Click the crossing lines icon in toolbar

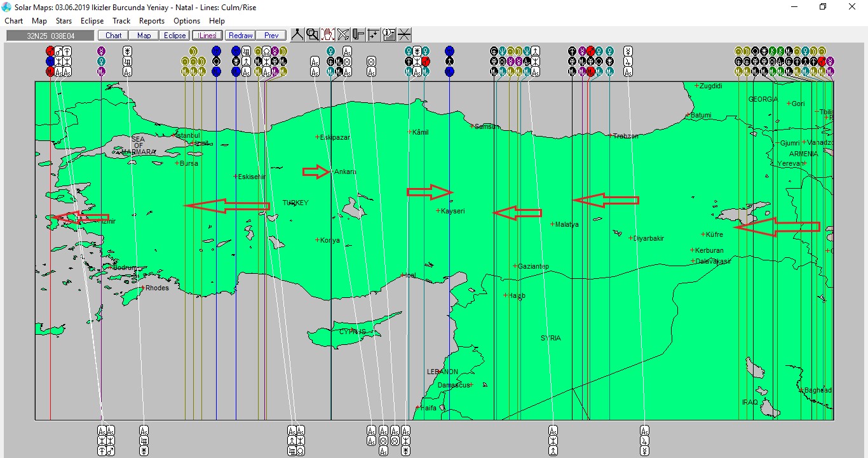click(404, 35)
